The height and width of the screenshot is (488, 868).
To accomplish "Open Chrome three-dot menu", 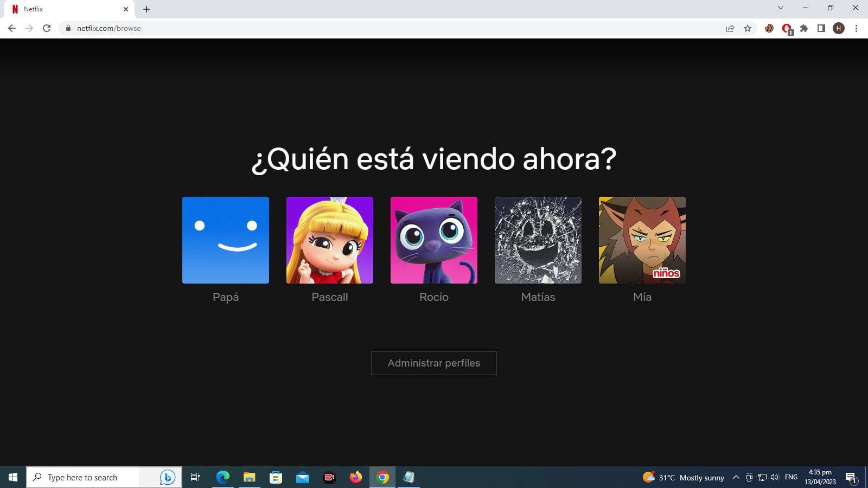I will point(856,28).
